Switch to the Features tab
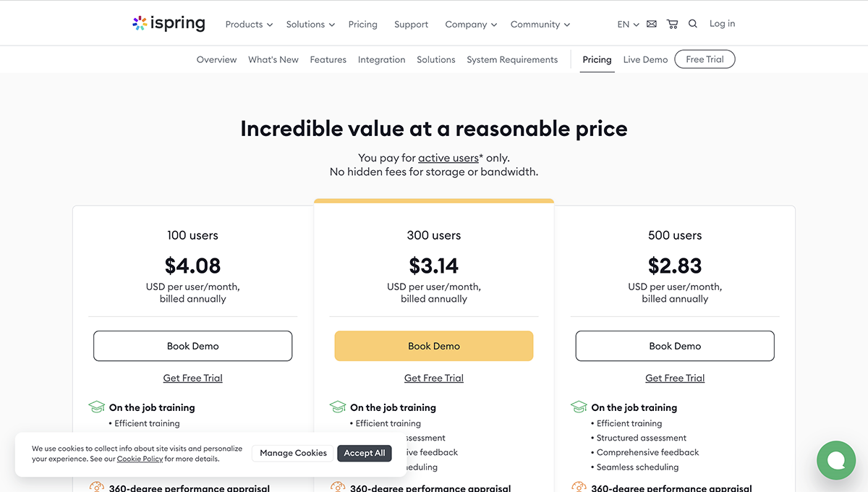 pyautogui.click(x=328, y=59)
